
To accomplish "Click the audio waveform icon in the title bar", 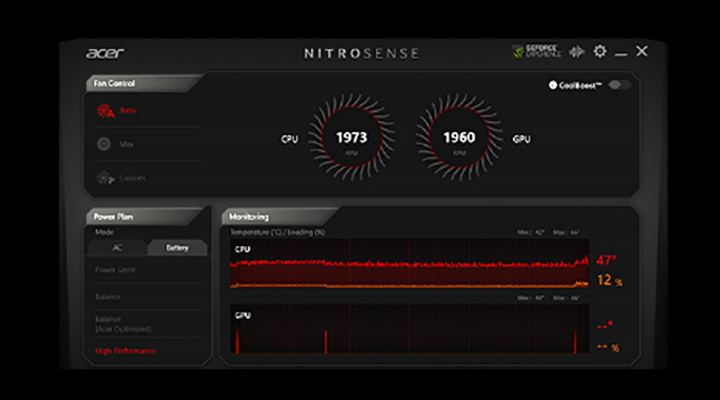I will click(578, 52).
